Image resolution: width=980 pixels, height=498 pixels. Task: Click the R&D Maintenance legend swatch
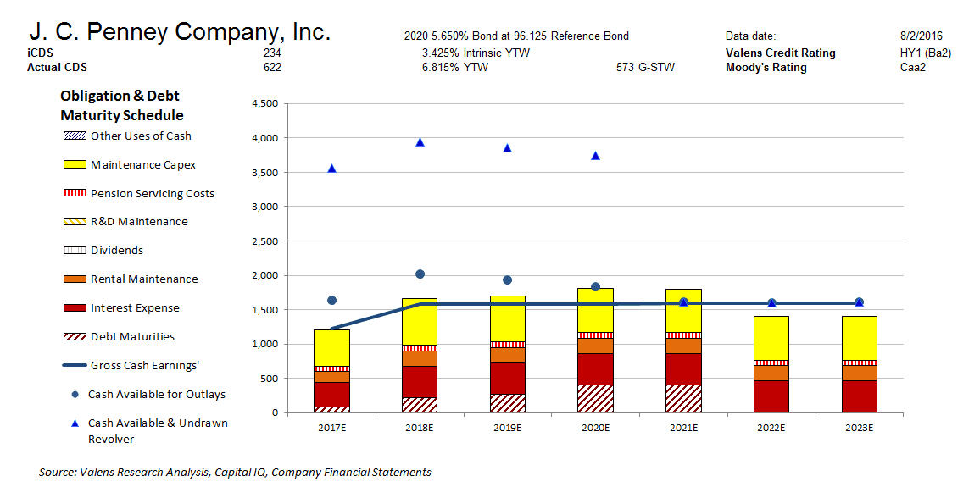click(x=75, y=222)
